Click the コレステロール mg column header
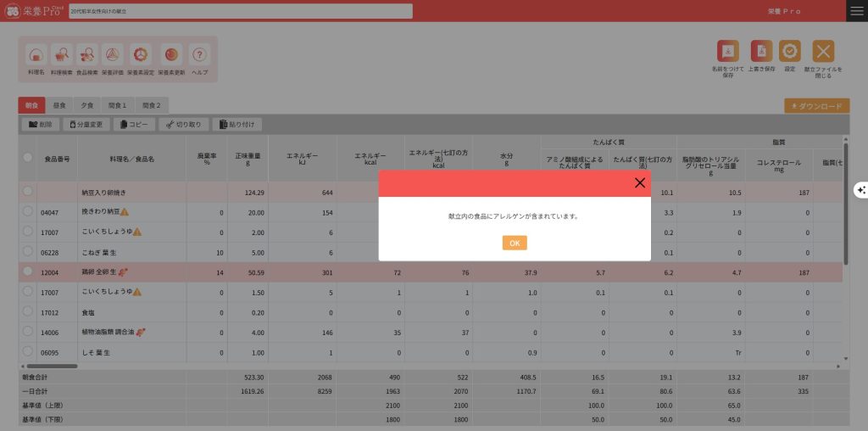Image resolution: width=868 pixels, height=431 pixels. [x=779, y=165]
